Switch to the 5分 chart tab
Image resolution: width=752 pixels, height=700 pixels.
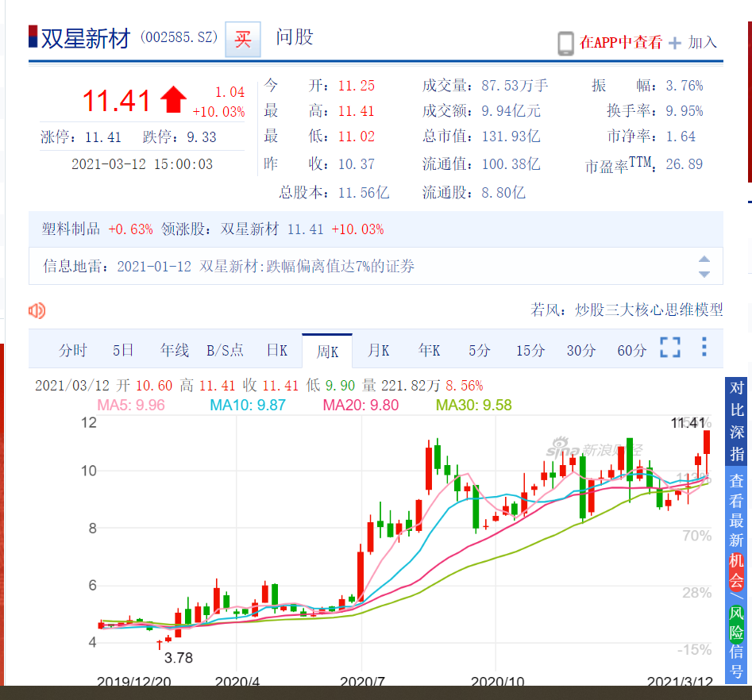coord(480,351)
